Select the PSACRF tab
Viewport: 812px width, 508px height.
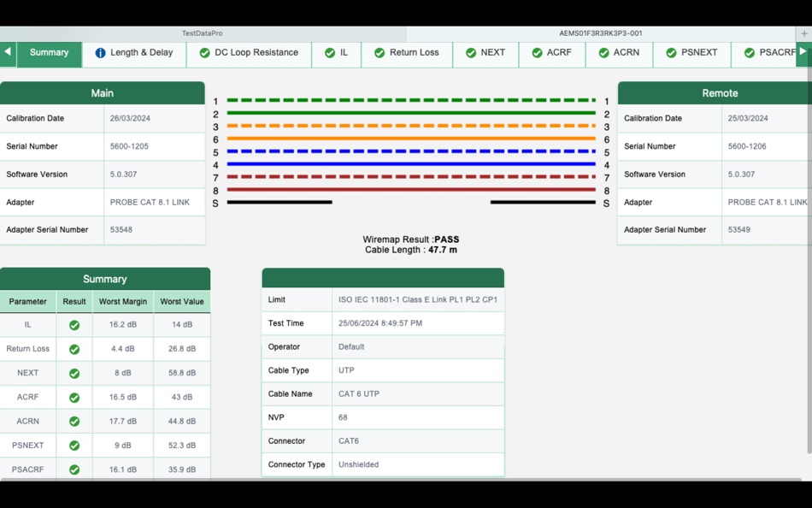click(764, 54)
